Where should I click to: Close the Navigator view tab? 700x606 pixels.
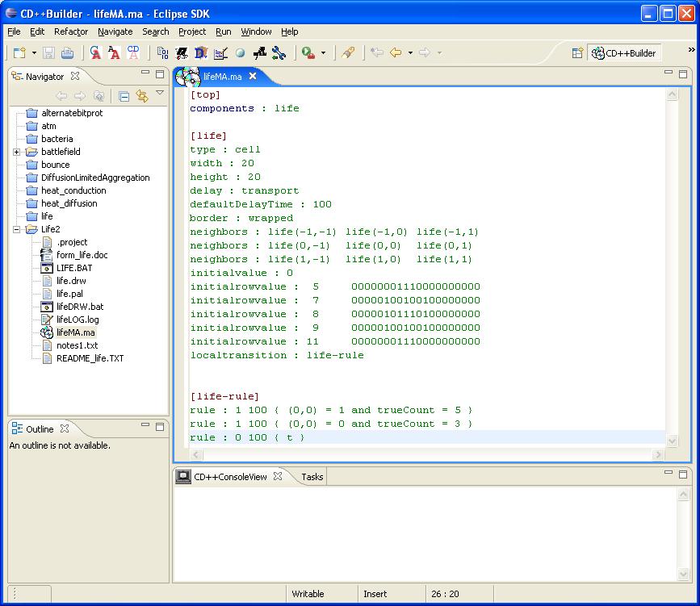75,77
